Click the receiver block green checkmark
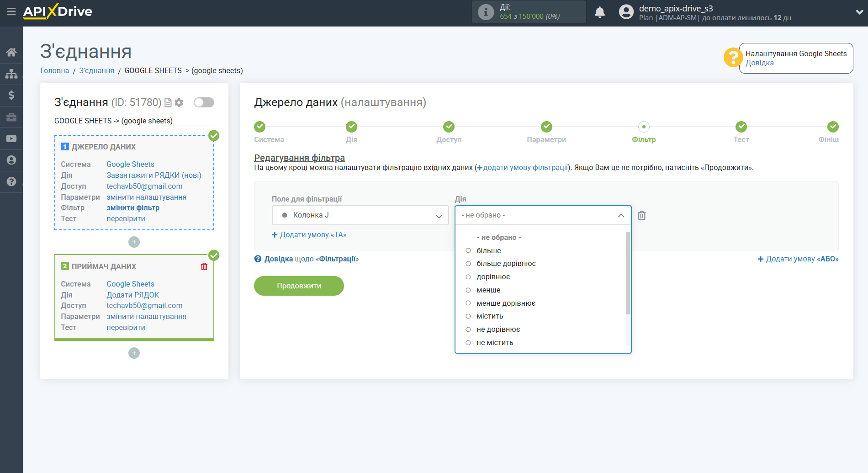Viewport: 868px width, 473px height. [214, 255]
